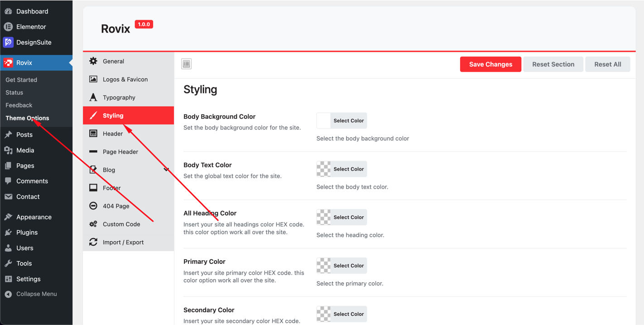The width and height of the screenshot is (644, 325).
Task: Open the Import / Export tab
Action: [129, 242]
